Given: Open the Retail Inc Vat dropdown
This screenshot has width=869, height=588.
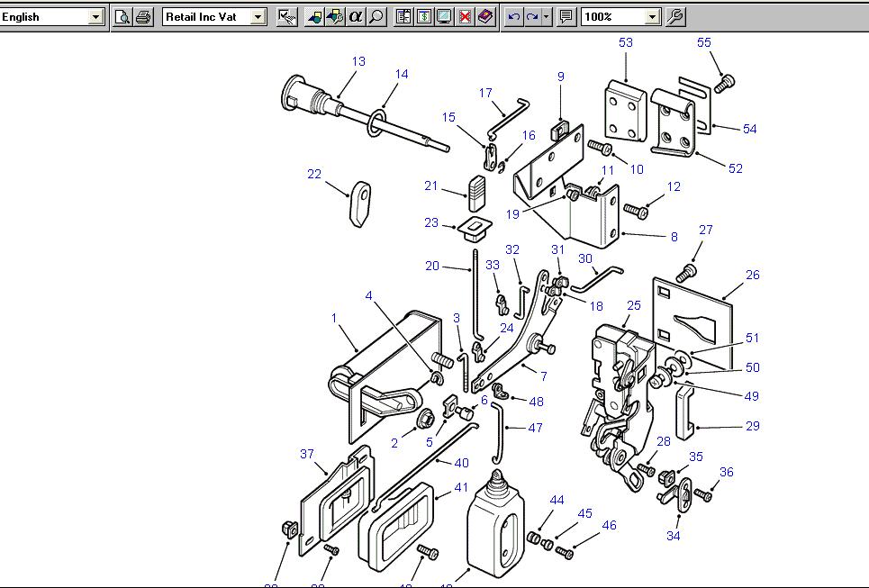Looking at the screenshot, I should [x=258, y=17].
